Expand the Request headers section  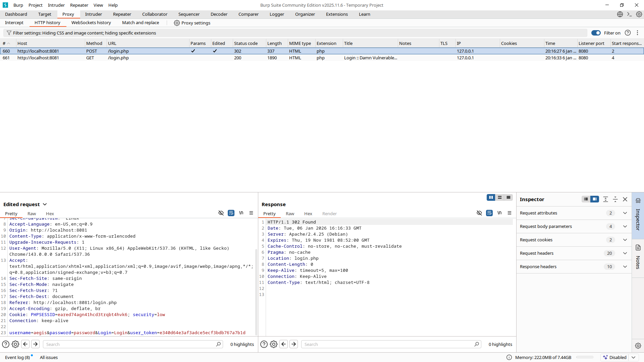click(x=625, y=253)
